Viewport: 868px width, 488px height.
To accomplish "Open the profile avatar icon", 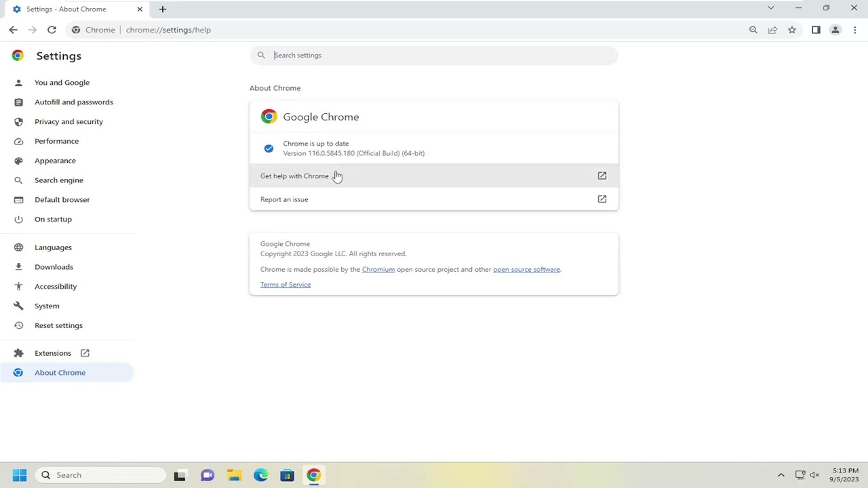I will 835,30.
